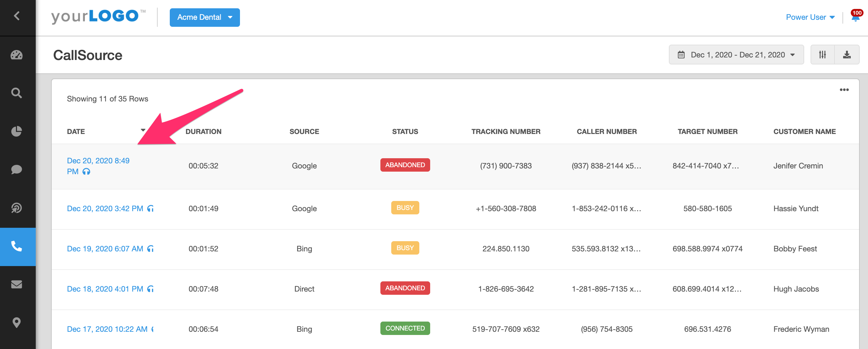
Task: Sort by the DURATION column header
Action: (x=203, y=131)
